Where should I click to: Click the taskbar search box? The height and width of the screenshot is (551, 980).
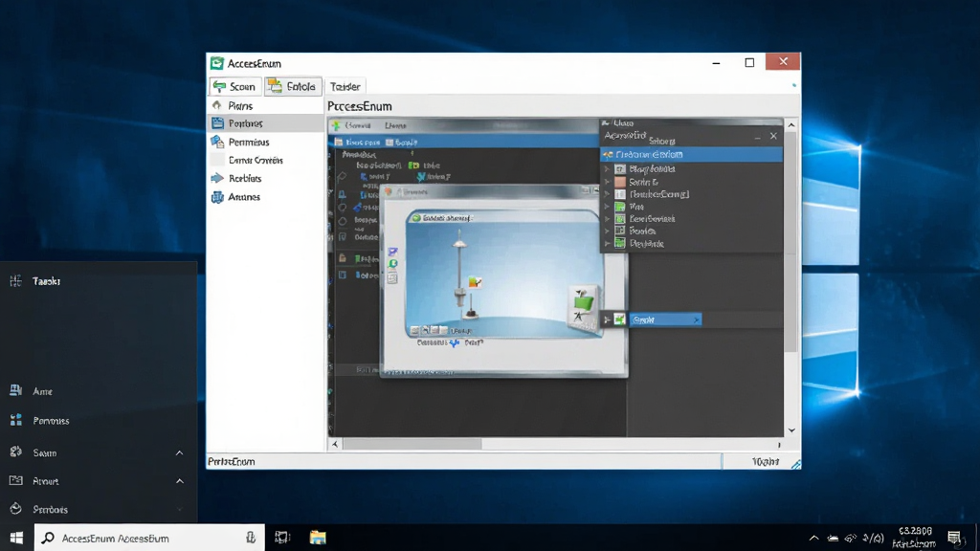(149, 538)
